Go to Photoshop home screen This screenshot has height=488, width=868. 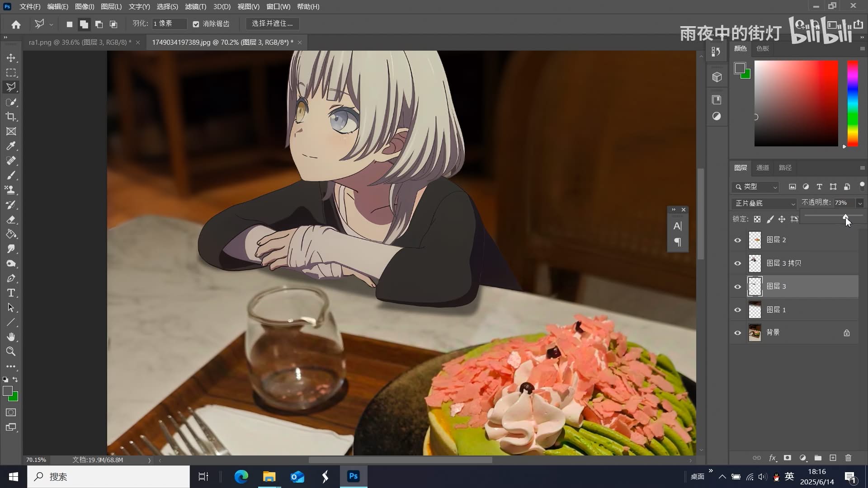pos(16,24)
